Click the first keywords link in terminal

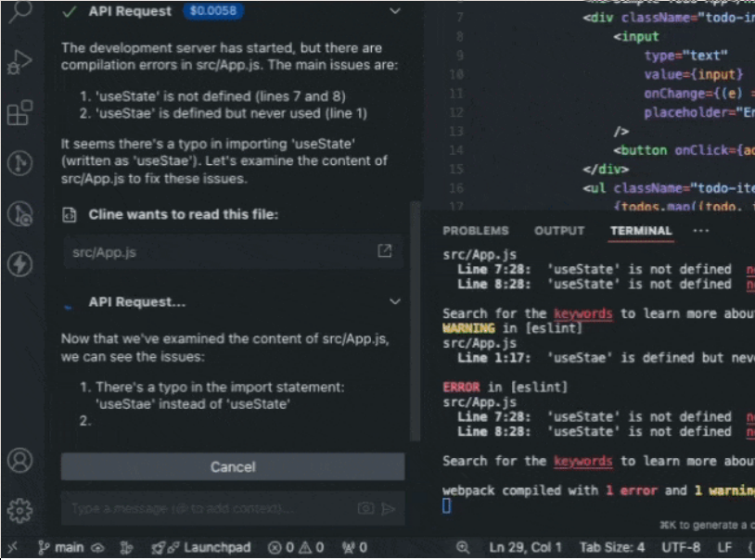coord(583,314)
